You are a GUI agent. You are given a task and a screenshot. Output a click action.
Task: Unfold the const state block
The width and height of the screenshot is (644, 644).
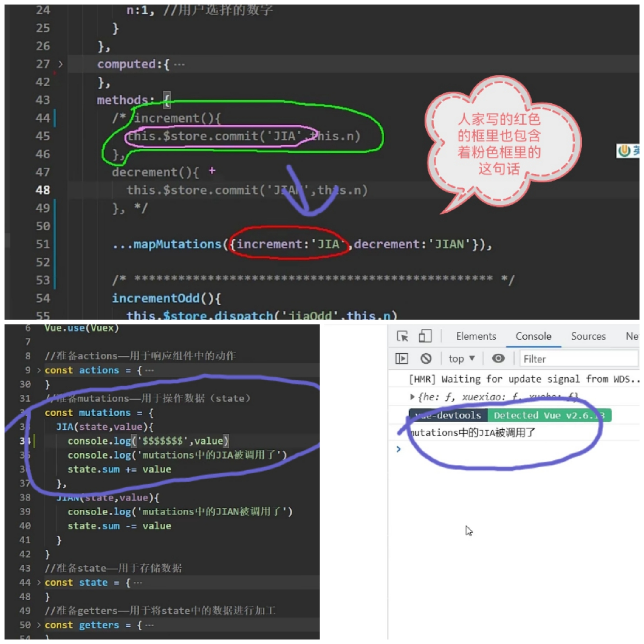pos(39,582)
